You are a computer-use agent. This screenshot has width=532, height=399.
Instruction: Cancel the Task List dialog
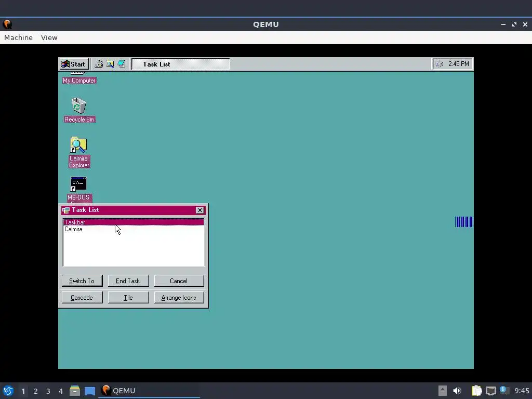(x=179, y=281)
